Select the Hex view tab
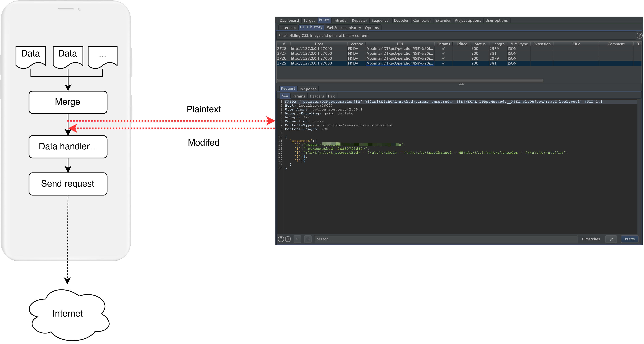644x344 pixels. (331, 96)
